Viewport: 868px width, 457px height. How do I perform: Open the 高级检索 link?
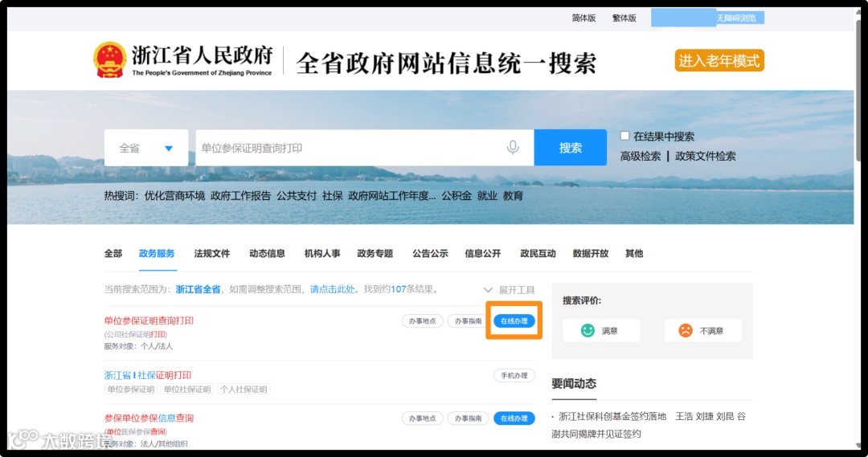coord(641,156)
